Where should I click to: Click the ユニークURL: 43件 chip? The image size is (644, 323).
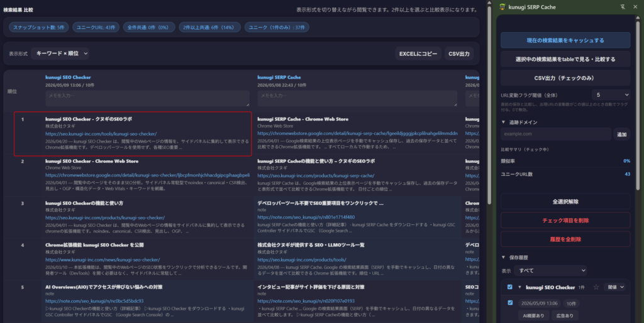click(x=96, y=28)
